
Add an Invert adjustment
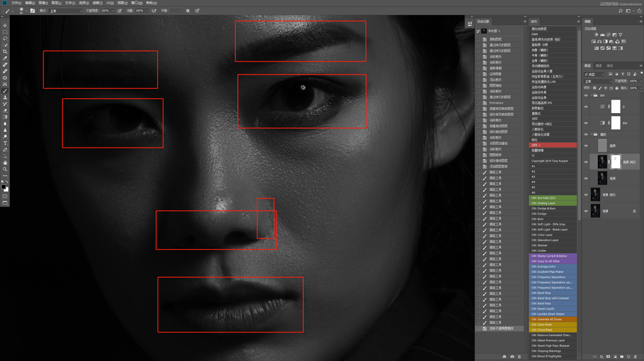click(597, 48)
